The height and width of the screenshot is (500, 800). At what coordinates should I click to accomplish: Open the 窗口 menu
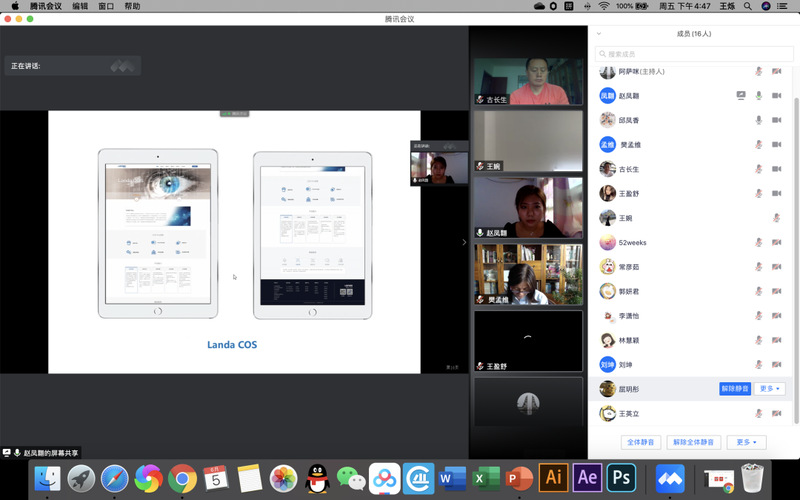tap(106, 6)
